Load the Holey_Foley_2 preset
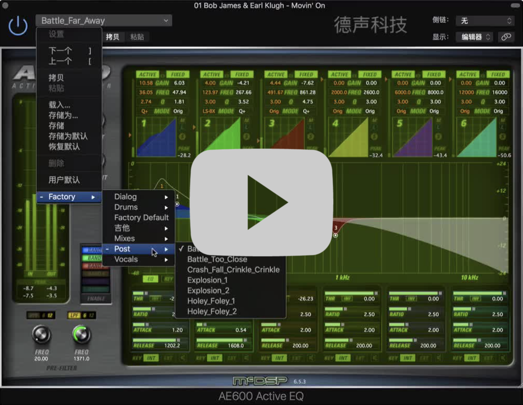 (230, 311)
